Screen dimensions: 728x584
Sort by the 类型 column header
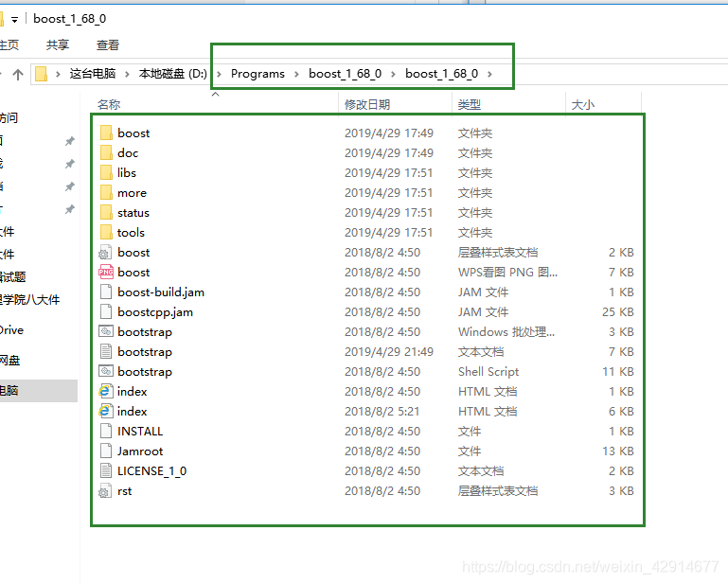click(470, 104)
